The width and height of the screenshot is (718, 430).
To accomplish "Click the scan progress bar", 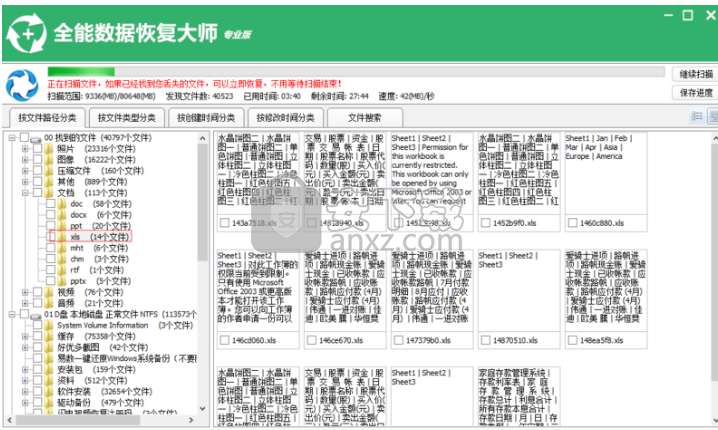I will pos(356,71).
